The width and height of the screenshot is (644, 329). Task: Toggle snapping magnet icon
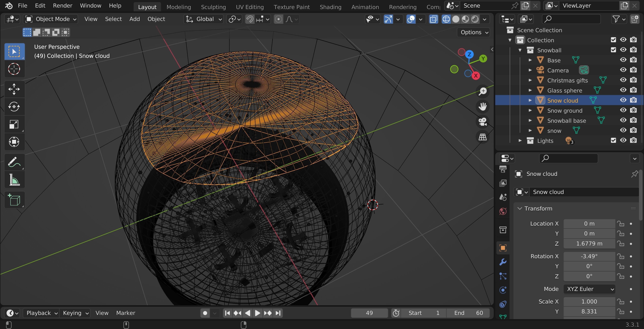click(x=250, y=19)
